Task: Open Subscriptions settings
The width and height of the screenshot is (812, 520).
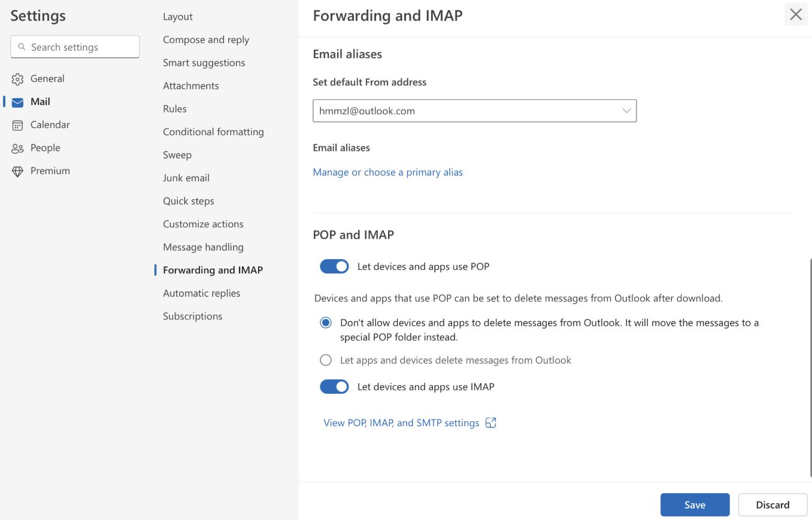Action: 192,316
